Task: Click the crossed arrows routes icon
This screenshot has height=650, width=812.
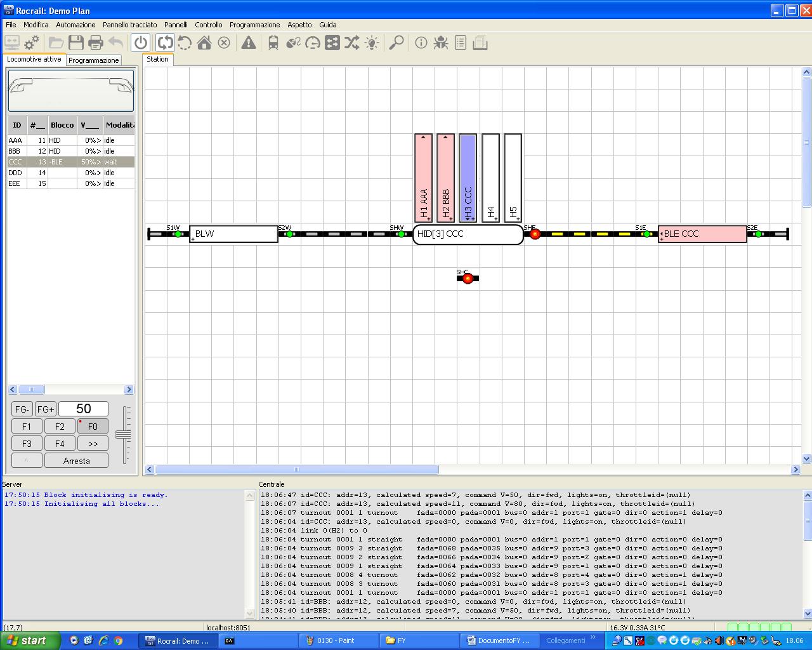Action: point(352,43)
